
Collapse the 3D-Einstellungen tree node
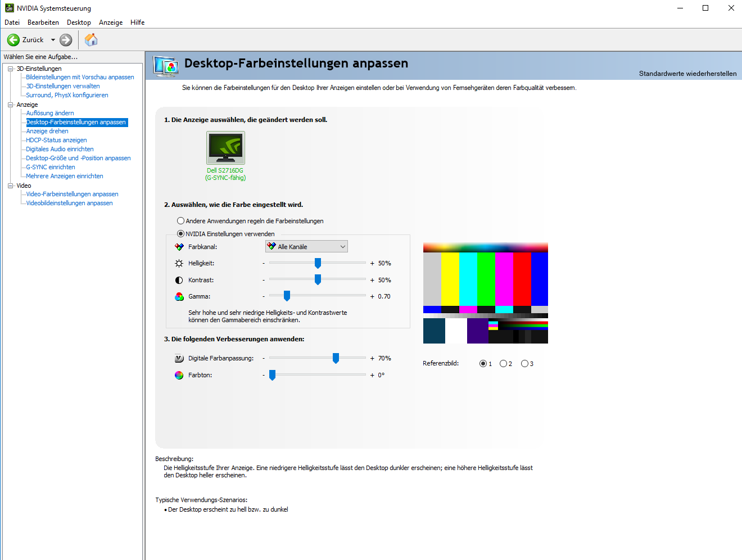click(10, 69)
